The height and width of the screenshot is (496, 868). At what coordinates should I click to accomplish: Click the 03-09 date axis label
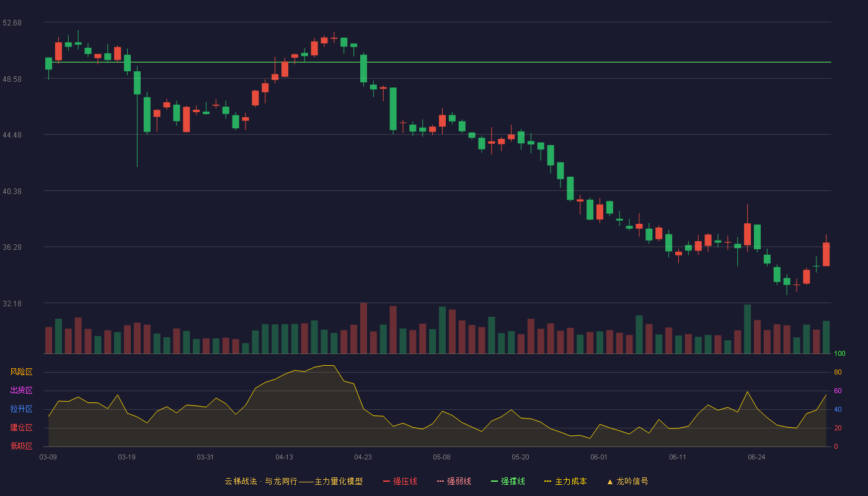tap(48, 457)
